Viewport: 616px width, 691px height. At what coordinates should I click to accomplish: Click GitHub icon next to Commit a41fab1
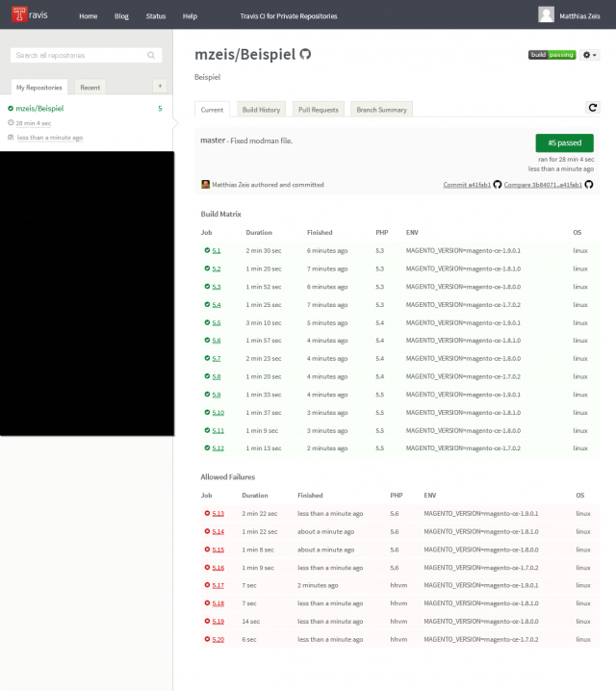pyautogui.click(x=498, y=185)
